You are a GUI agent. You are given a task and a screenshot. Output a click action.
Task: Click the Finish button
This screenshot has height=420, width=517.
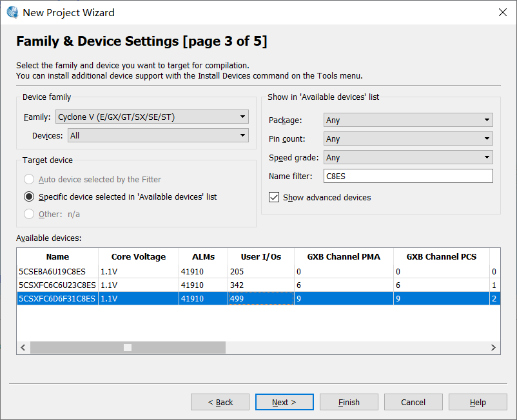point(349,402)
